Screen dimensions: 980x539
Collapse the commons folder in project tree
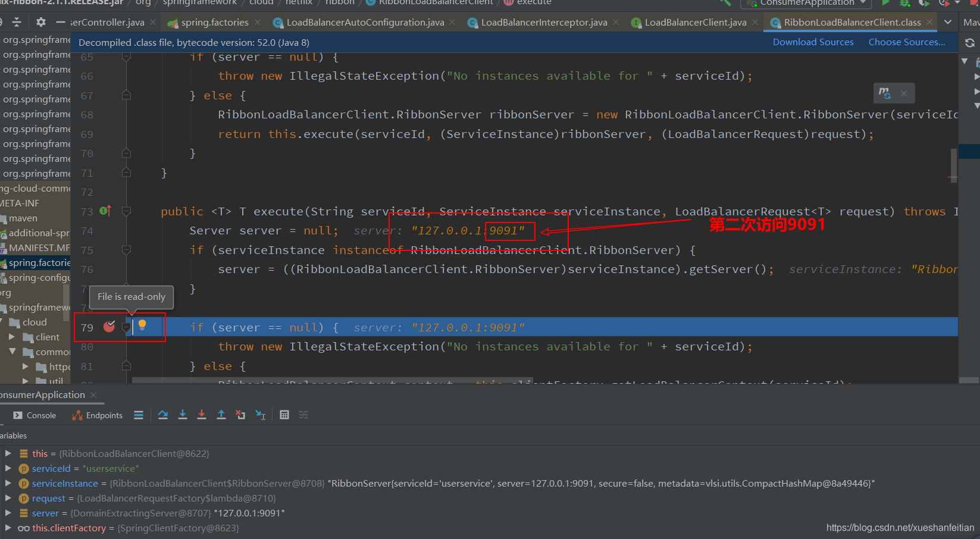pyautogui.click(x=12, y=352)
